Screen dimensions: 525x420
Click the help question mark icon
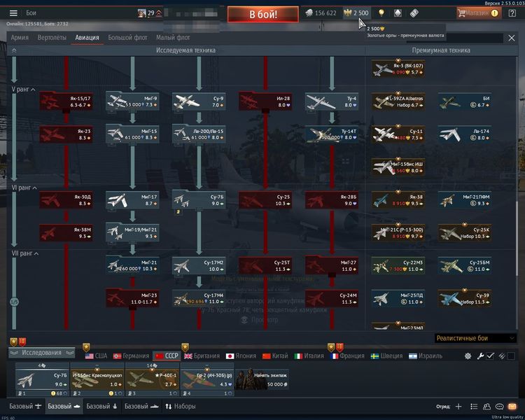pos(512,13)
